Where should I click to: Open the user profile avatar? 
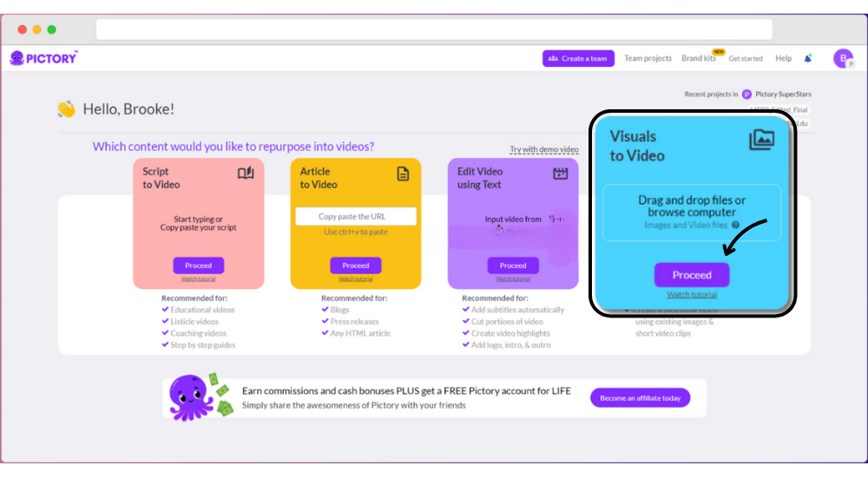tap(843, 58)
